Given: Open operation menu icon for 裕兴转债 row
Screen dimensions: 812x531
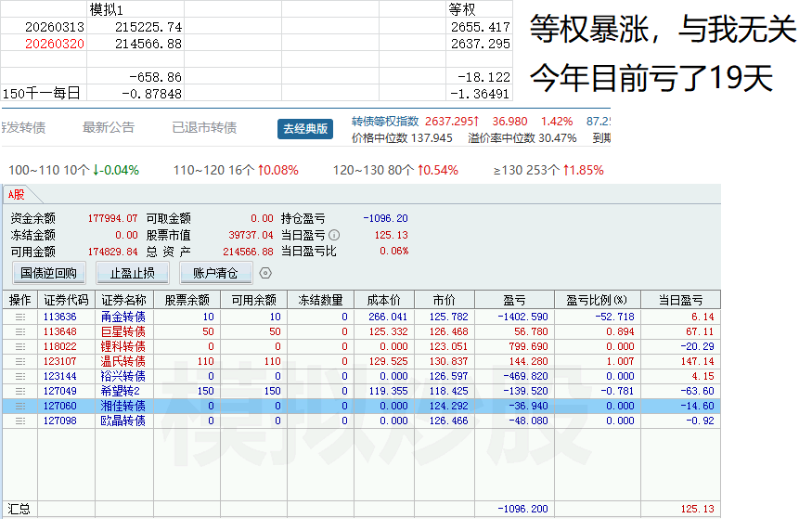Looking at the screenshot, I should pos(19,376).
